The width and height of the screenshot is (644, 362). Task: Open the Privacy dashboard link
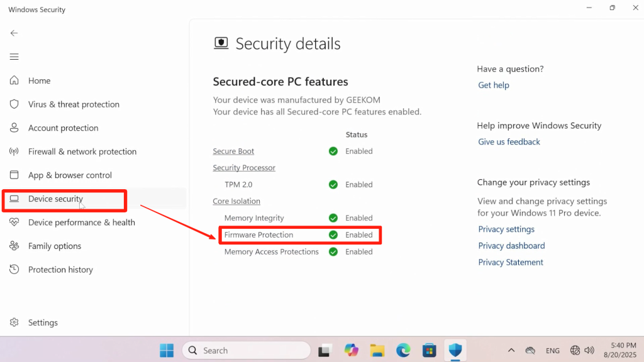(x=511, y=246)
